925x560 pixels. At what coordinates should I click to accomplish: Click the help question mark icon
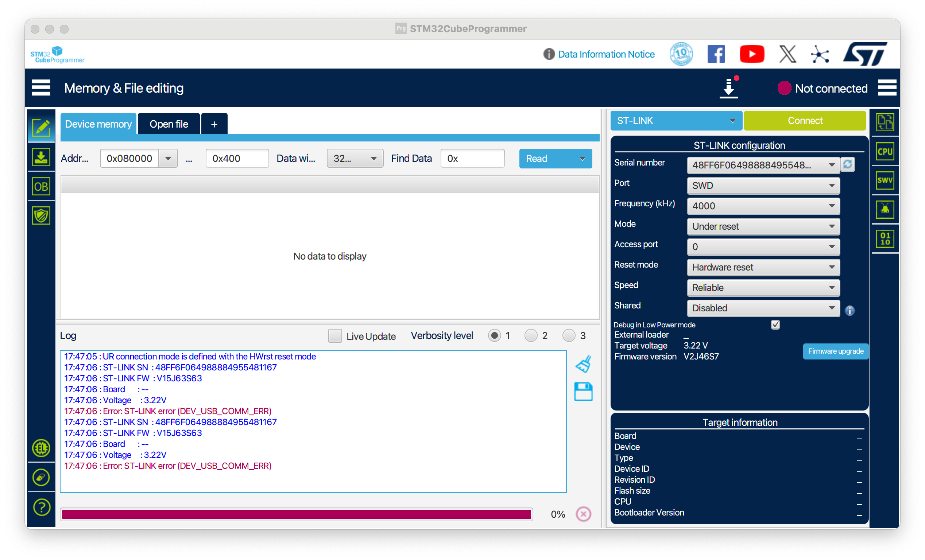pyautogui.click(x=41, y=507)
